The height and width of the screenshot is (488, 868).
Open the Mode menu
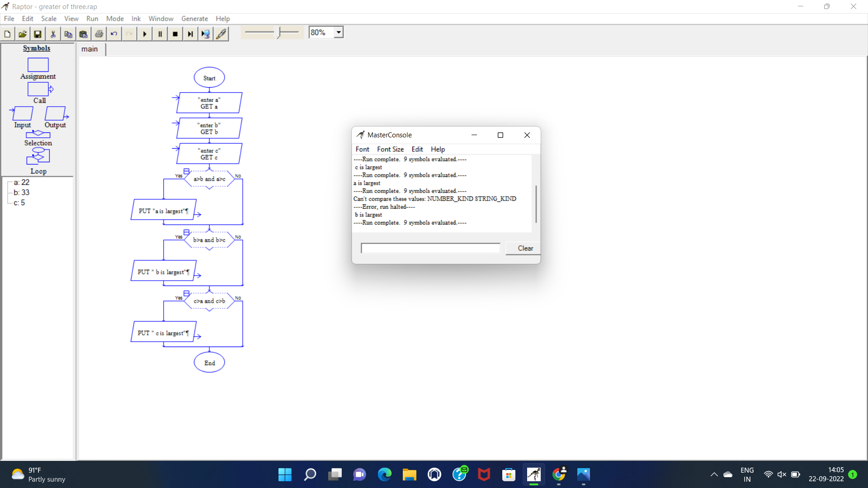pos(115,19)
